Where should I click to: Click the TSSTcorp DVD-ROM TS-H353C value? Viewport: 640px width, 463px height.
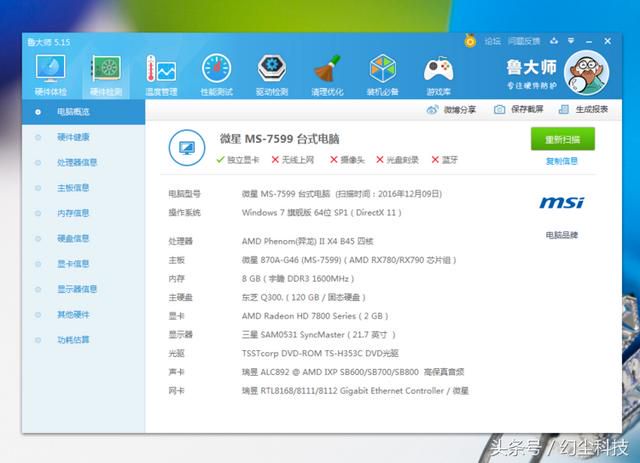click(x=320, y=353)
